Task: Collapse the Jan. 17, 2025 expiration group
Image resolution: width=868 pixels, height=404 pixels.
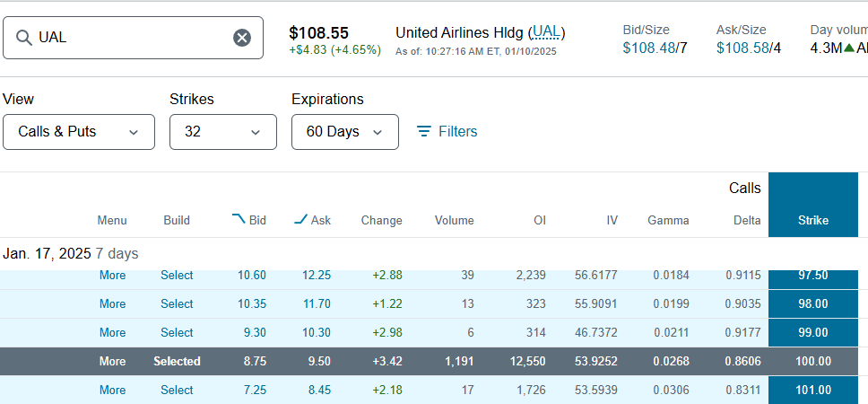Action: (70, 254)
